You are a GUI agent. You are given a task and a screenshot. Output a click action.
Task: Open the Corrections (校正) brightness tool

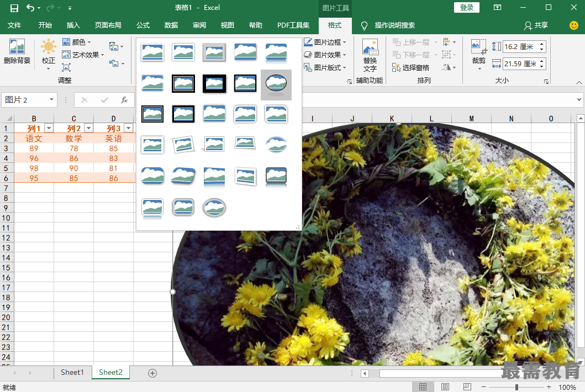click(48, 54)
